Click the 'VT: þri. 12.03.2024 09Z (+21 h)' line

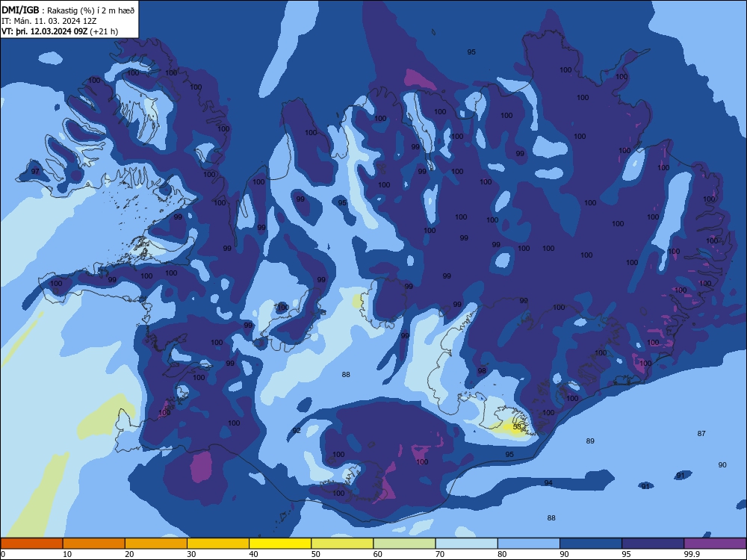60,31
